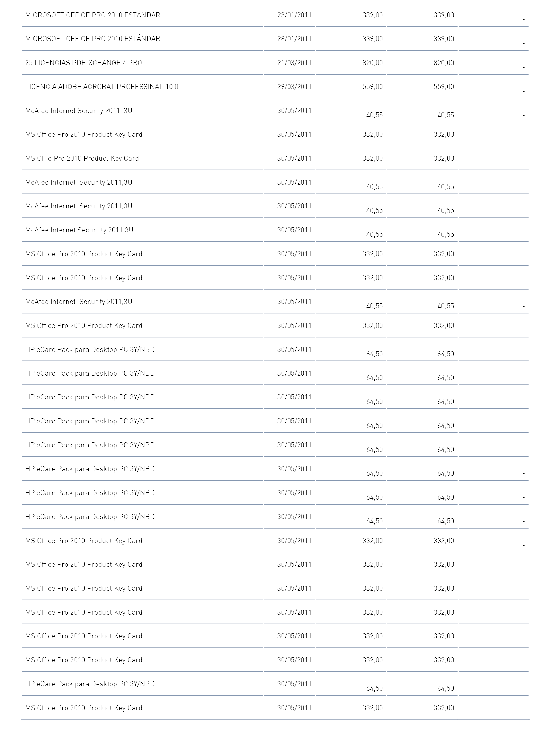Select the first HP eCare Pack entry
This screenshot has height=731, width=560.
[90, 349]
